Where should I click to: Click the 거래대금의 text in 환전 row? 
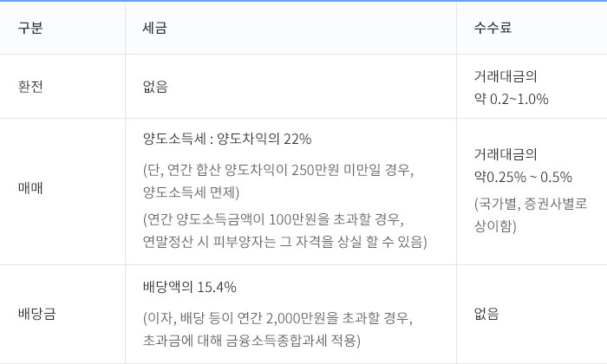506,75
